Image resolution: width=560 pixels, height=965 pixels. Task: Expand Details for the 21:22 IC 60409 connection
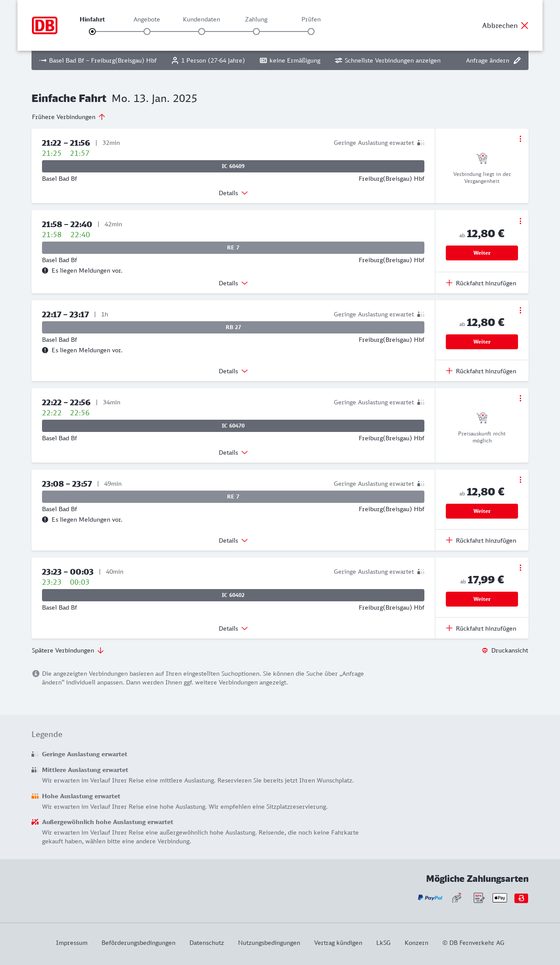pos(233,193)
